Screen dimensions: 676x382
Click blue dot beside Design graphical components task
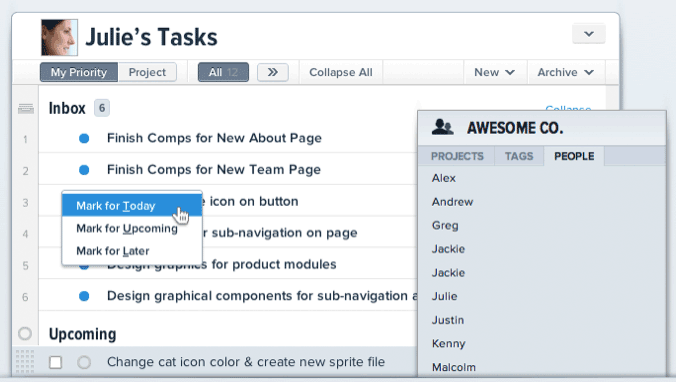pos(84,296)
